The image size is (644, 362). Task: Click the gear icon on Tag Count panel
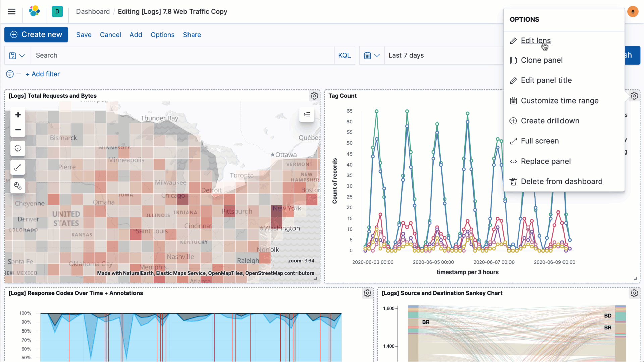pos(634,96)
